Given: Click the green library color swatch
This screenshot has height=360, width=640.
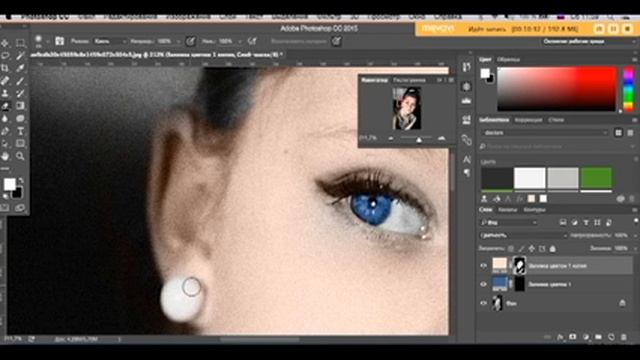Looking at the screenshot, I should pos(596,178).
